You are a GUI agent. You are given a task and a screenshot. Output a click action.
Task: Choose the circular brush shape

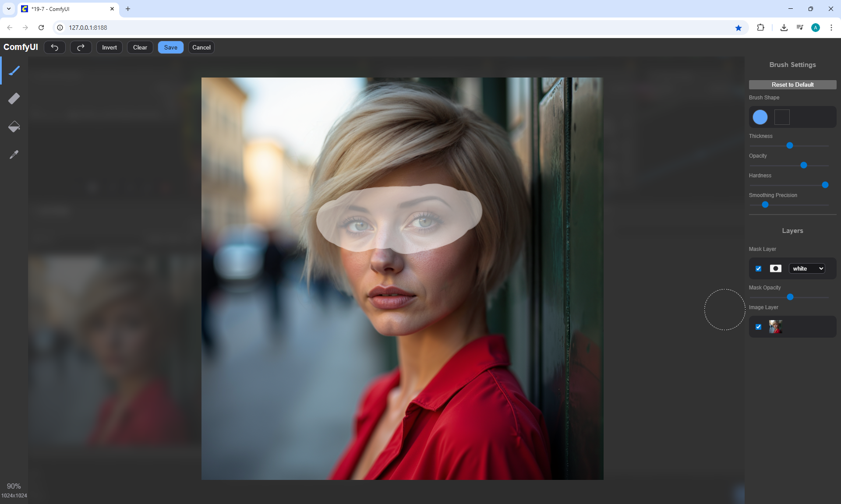(x=760, y=117)
